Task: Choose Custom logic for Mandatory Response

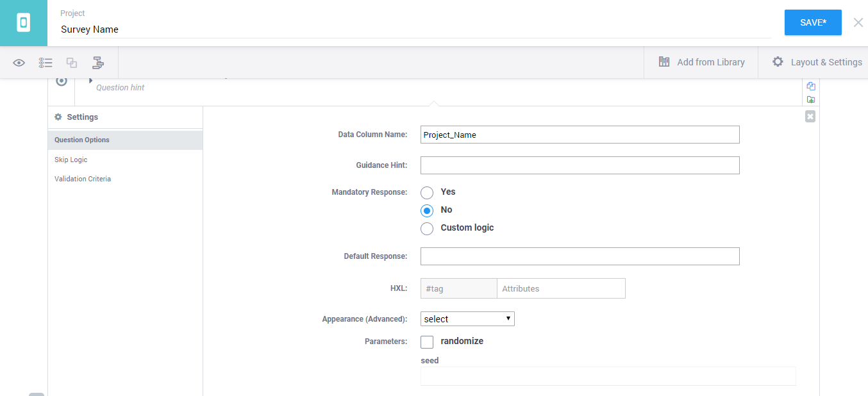Action: (x=427, y=228)
